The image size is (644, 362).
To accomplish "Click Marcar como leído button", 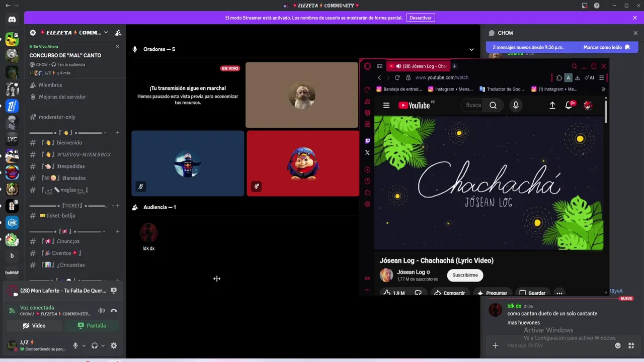I will [x=606, y=47].
